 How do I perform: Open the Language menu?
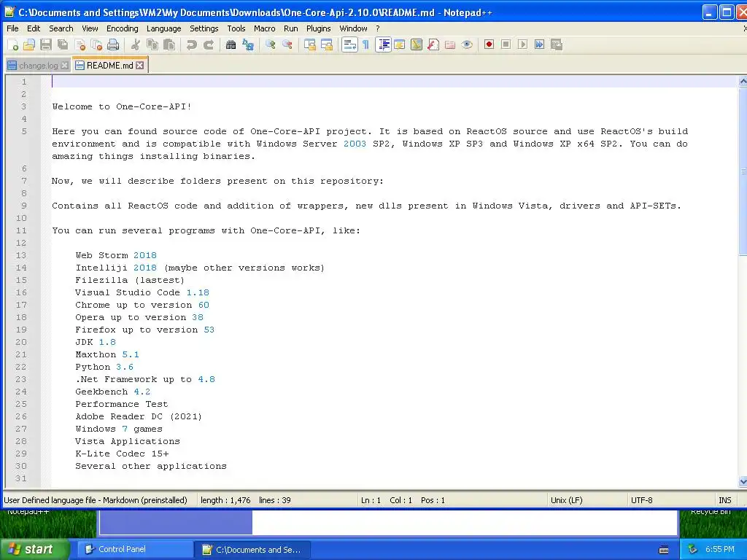[x=164, y=28]
